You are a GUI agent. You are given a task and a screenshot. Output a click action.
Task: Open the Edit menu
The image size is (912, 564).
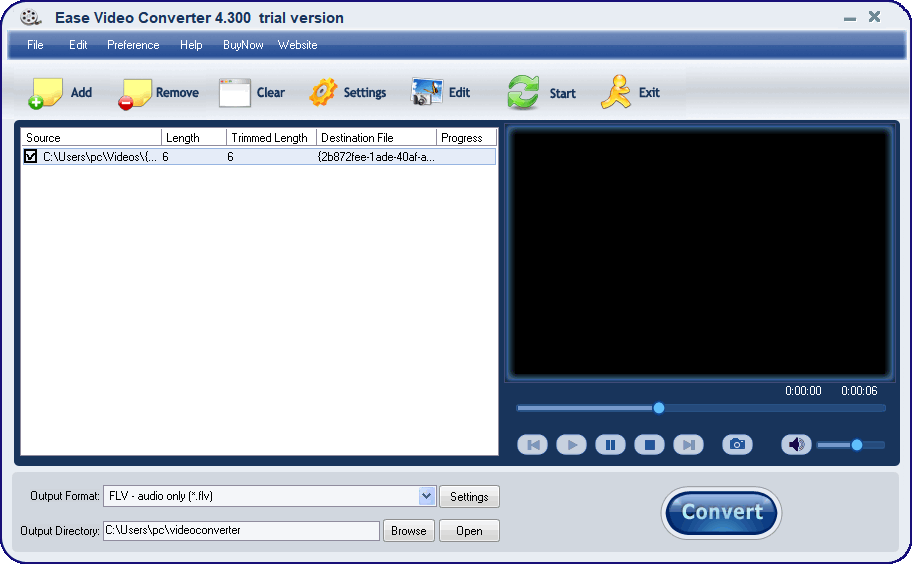coord(78,45)
